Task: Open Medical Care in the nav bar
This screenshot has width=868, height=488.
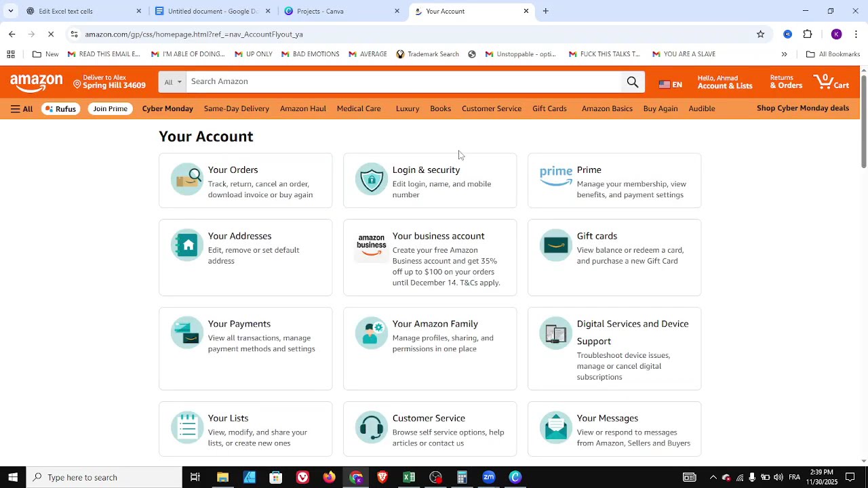Action: point(359,108)
